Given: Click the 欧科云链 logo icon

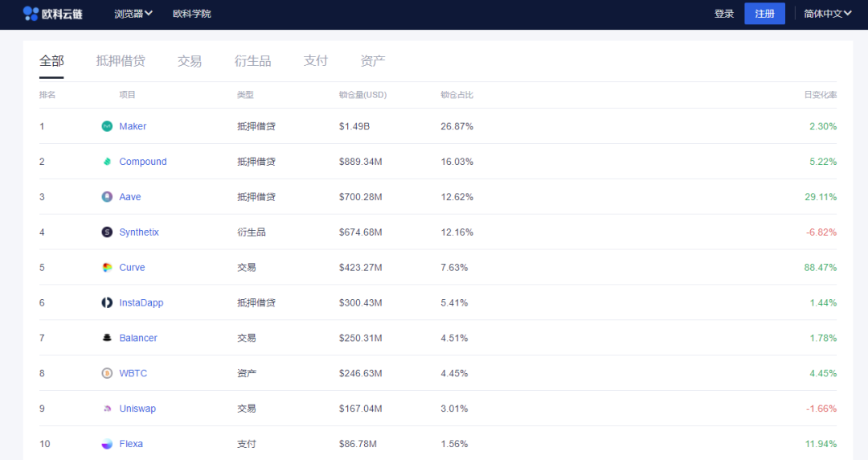Looking at the screenshot, I should (31, 14).
